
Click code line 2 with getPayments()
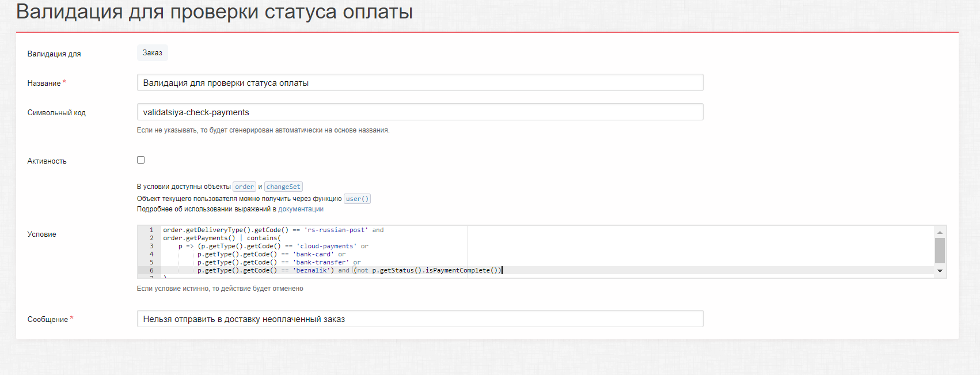coord(222,238)
